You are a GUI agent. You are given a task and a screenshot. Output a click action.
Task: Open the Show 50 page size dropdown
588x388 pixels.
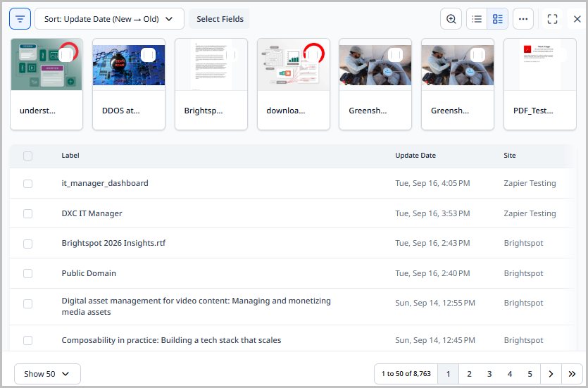pyautogui.click(x=47, y=374)
